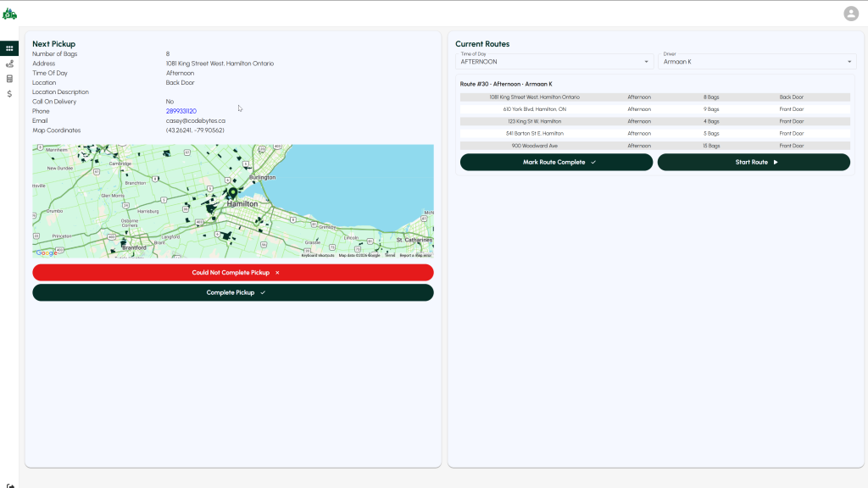Click the map pin marker on Hamilton
868x488 pixels.
(233, 193)
